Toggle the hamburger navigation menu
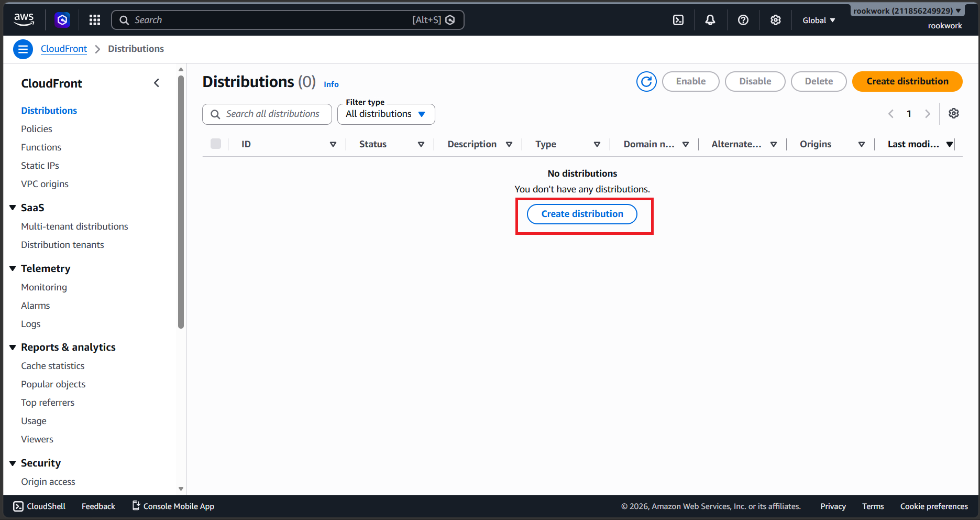Screen dimensions: 980x520 pyautogui.click(x=23, y=49)
